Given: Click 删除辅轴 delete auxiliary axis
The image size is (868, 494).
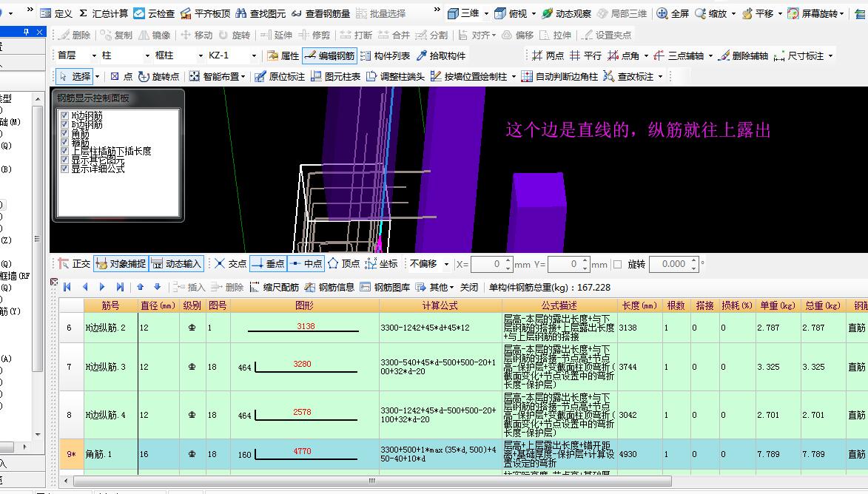Looking at the screenshot, I should click(x=743, y=56).
